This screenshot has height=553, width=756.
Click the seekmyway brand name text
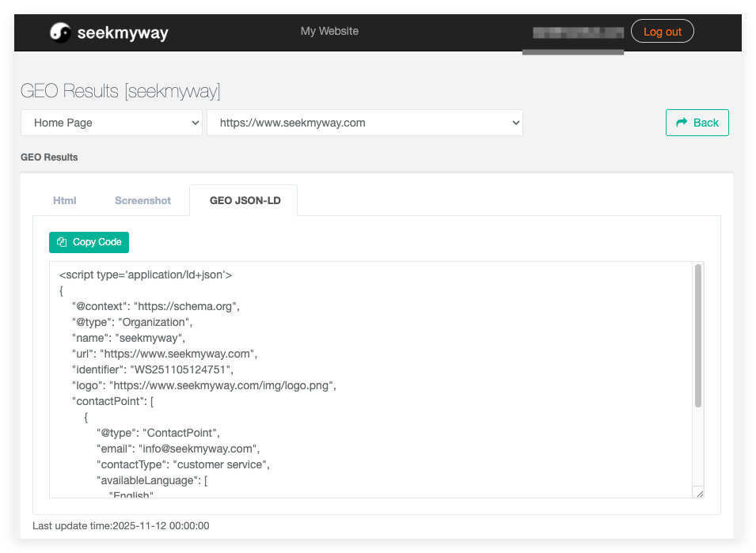click(123, 33)
